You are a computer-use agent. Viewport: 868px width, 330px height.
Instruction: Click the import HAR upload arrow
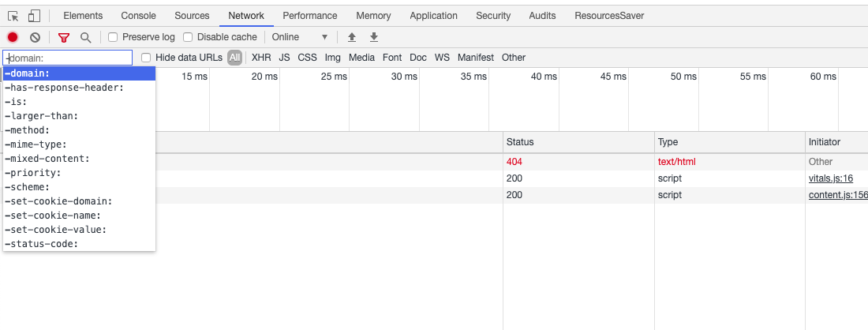pos(352,37)
